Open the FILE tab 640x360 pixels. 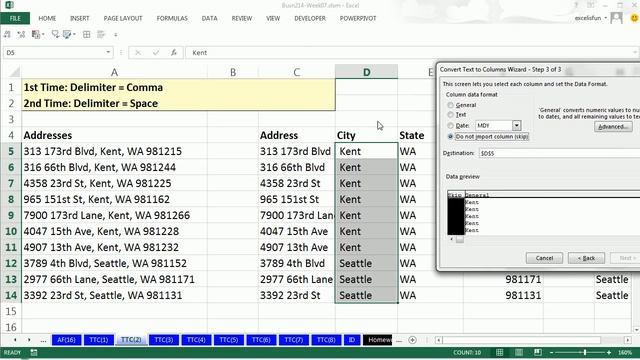click(x=15, y=18)
